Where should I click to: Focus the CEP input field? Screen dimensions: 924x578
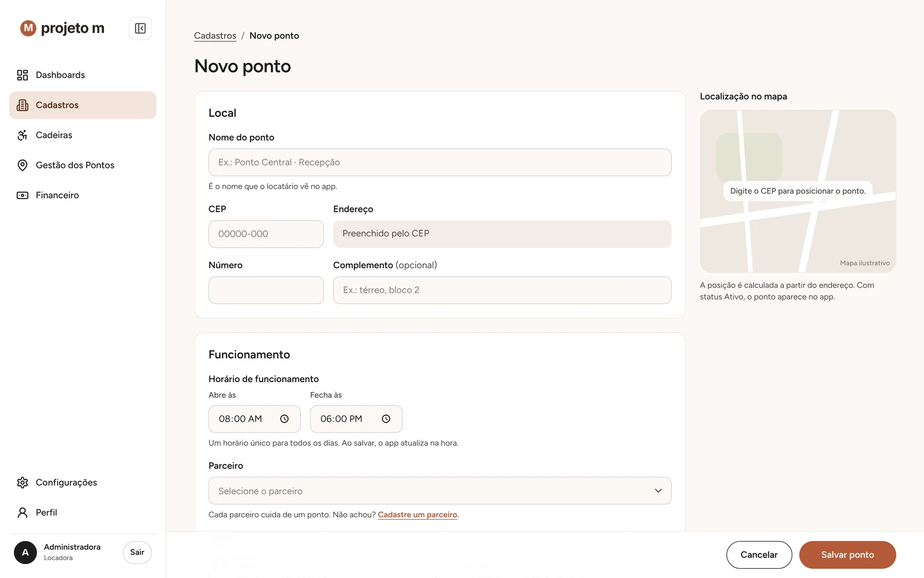coord(266,234)
